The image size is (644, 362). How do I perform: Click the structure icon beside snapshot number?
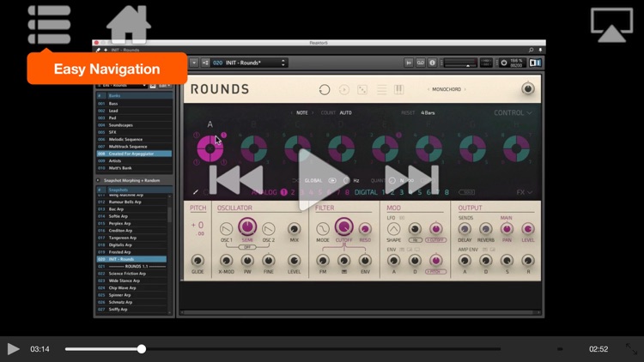[x=205, y=63]
